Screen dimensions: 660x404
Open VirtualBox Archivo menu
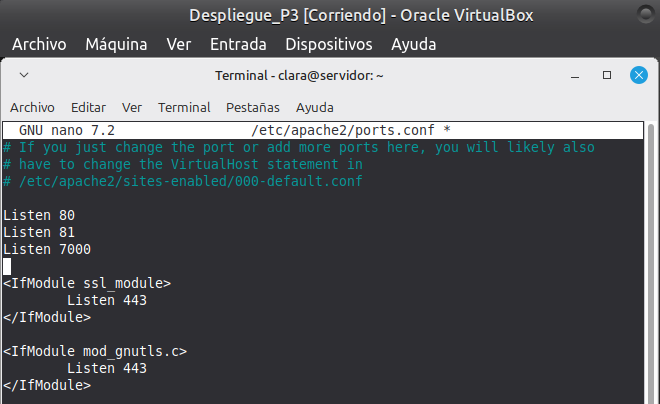(x=39, y=45)
